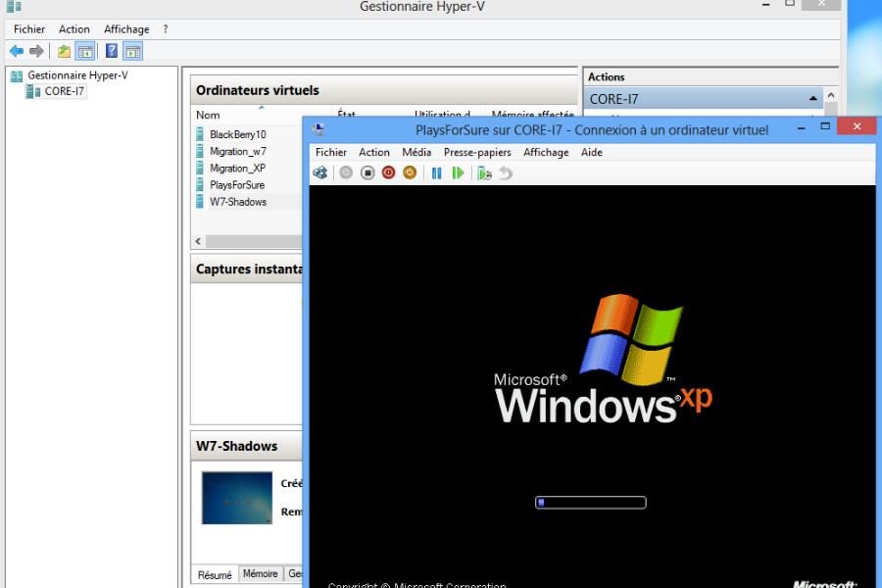Collapse the CORE-I7 section in Actions

[813, 99]
